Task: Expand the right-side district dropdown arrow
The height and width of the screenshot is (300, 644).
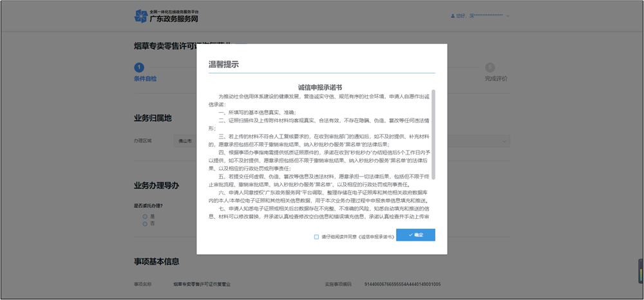Action: 504,142
